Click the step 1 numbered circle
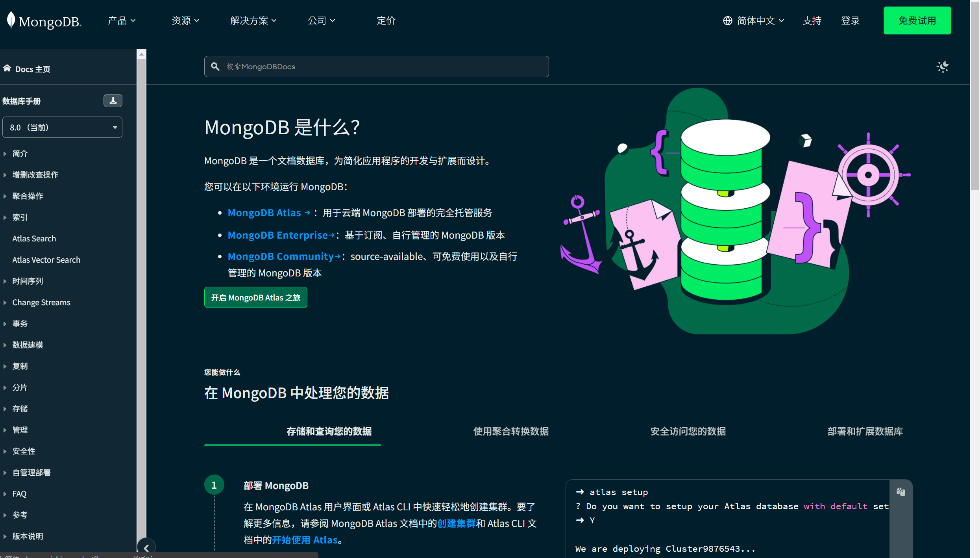The width and height of the screenshot is (980, 558). (214, 485)
